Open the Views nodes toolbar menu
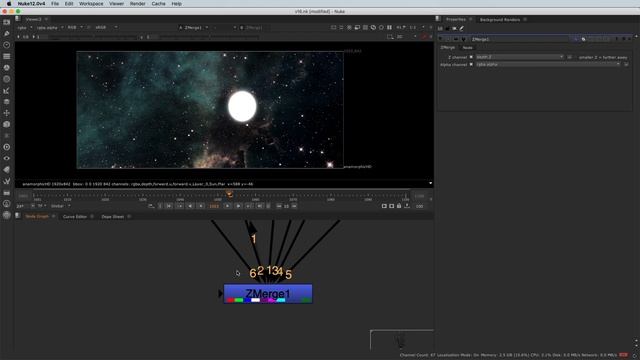Viewport: 640px width, 360px height. (7, 158)
